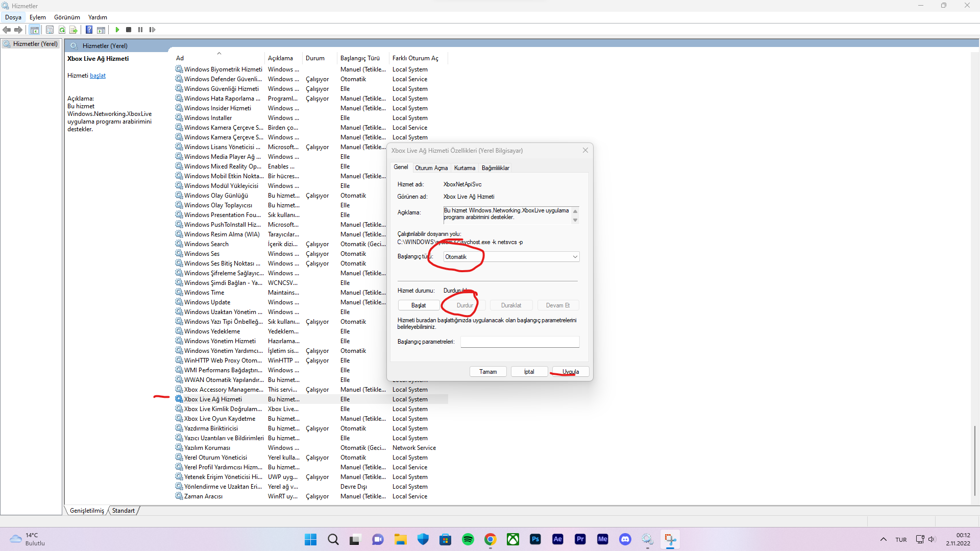Select the Windows Update service row
The height and width of the screenshot is (551, 980).
311,302
